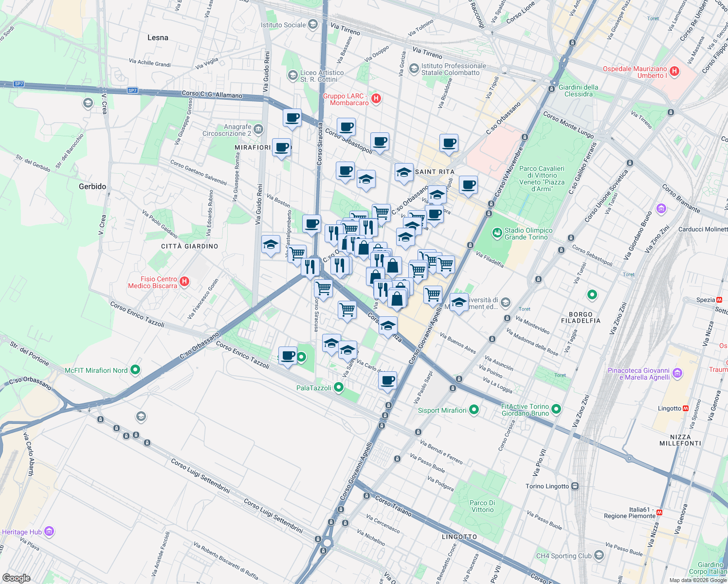The image size is (728, 584).
Task: Click the Via Achille Grandi label
Action: coord(150,62)
